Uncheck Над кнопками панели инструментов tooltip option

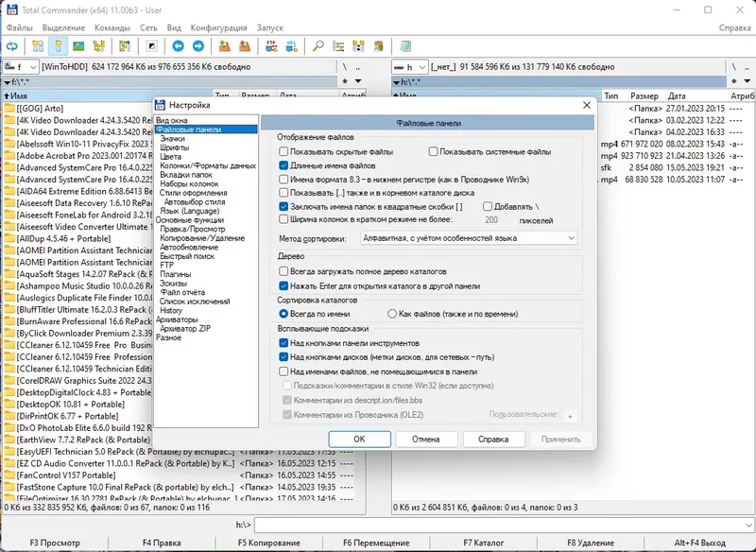click(283, 343)
